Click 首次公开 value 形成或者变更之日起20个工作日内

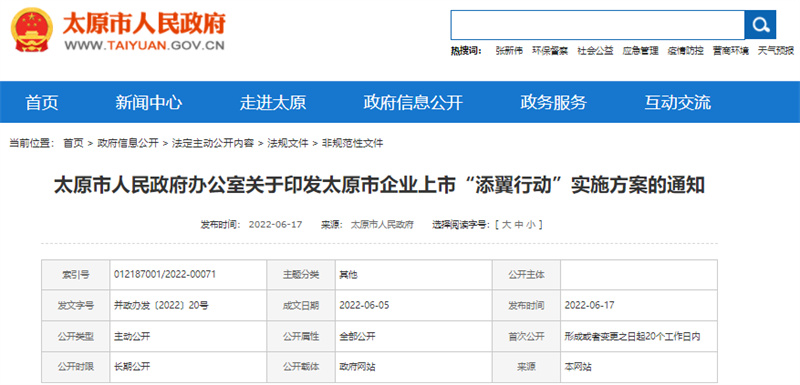pyautogui.click(x=633, y=336)
